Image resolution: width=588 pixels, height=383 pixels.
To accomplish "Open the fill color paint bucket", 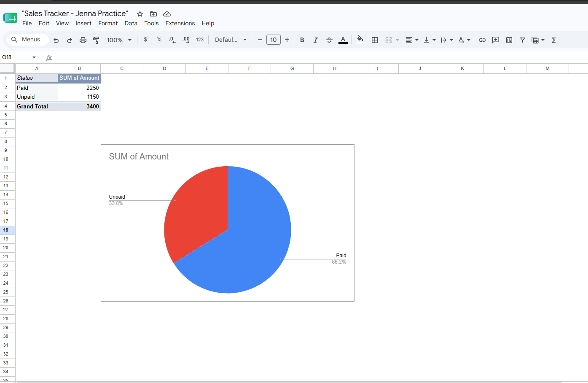I will 360,40.
